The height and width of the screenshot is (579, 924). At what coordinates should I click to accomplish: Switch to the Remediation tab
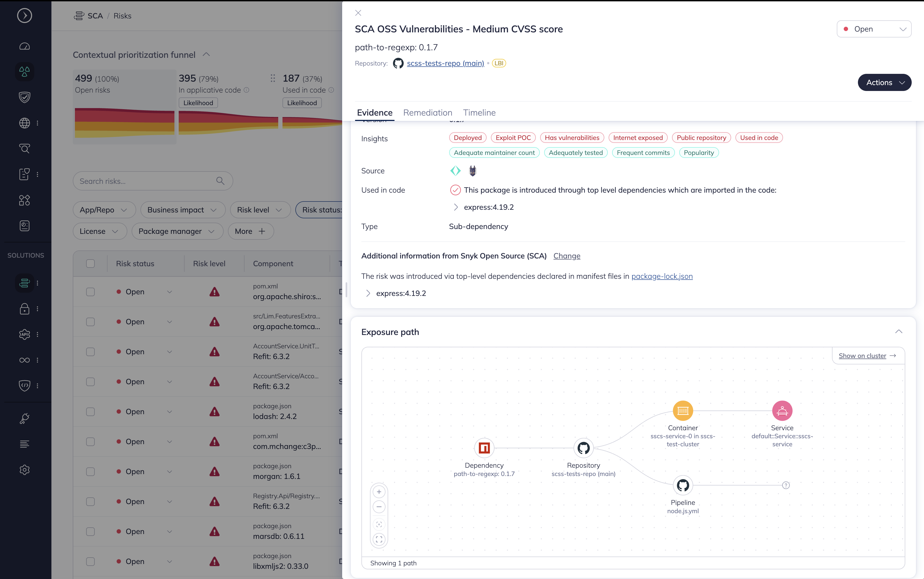(x=427, y=113)
